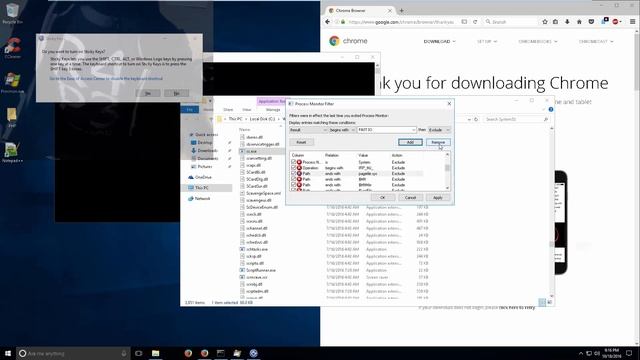Click the Remove button in filter dialog
This screenshot has height=360, width=640.
(438, 142)
